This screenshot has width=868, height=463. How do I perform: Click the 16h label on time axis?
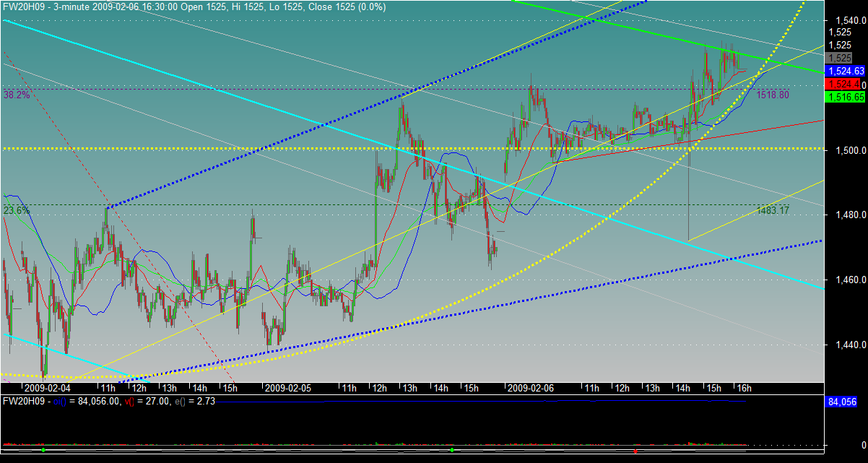pyautogui.click(x=745, y=388)
